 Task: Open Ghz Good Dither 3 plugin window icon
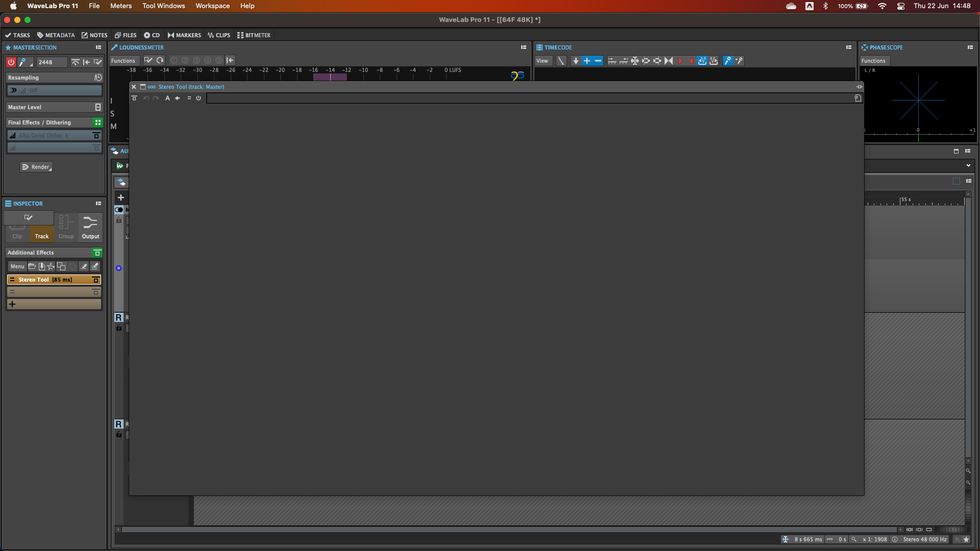96,135
